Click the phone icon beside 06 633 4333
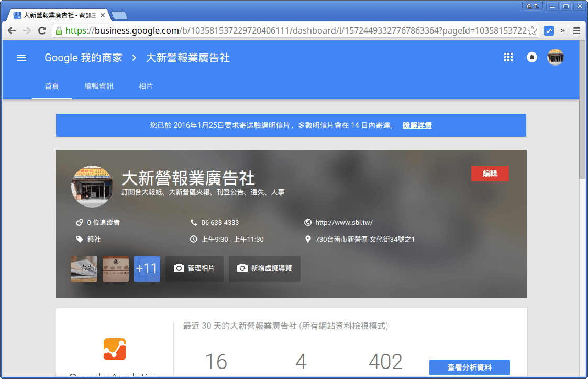The height and width of the screenshot is (379, 588). click(x=194, y=222)
